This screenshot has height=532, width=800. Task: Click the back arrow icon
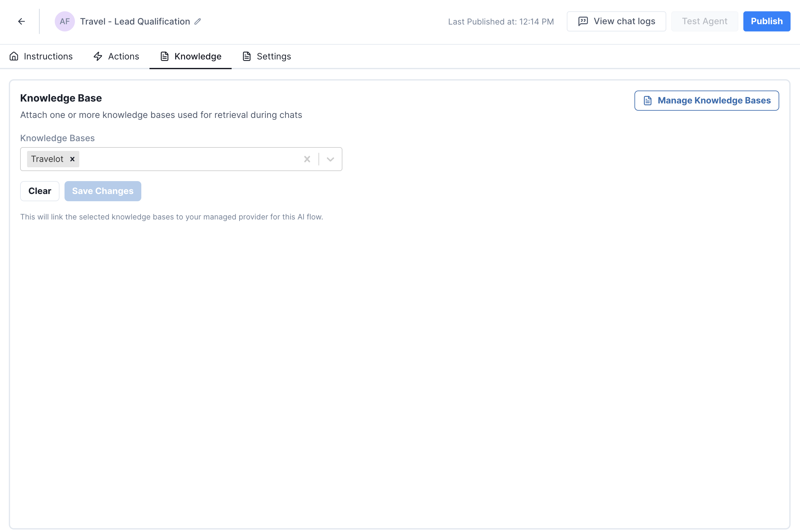21,21
